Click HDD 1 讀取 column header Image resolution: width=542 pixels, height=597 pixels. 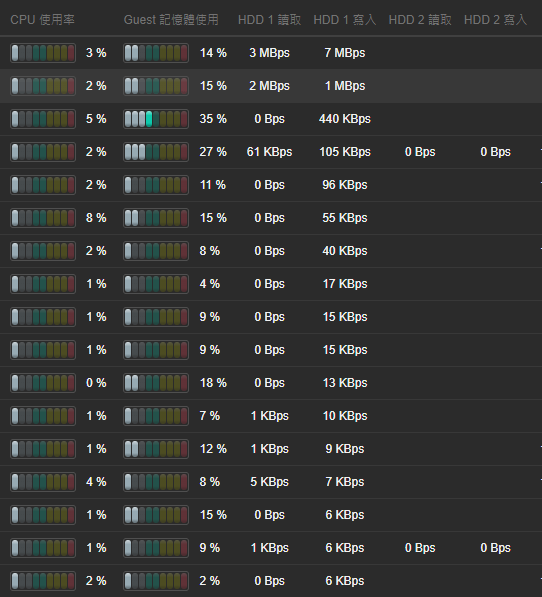click(269, 19)
